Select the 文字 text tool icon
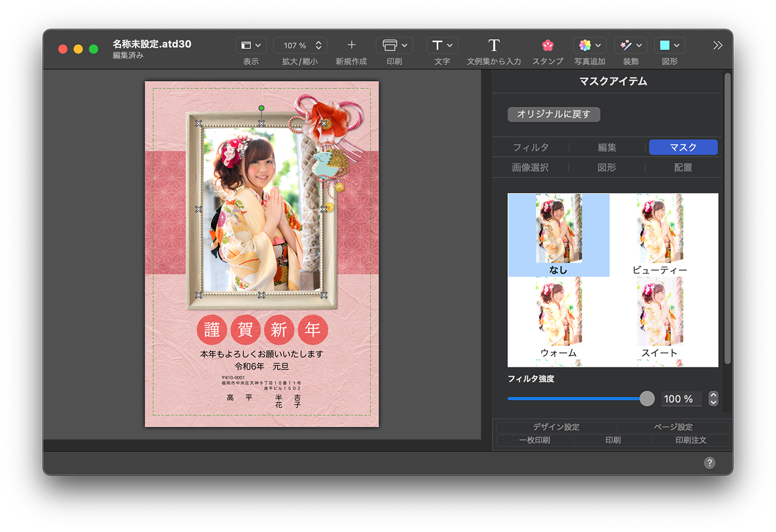776x532 pixels. [x=437, y=45]
